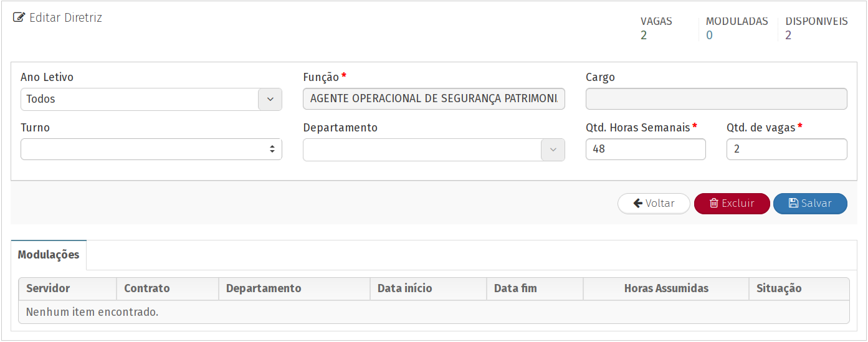The height and width of the screenshot is (342, 868).
Task: Click the edit pencil icon beside Editar Diretriz
Action: (x=19, y=18)
